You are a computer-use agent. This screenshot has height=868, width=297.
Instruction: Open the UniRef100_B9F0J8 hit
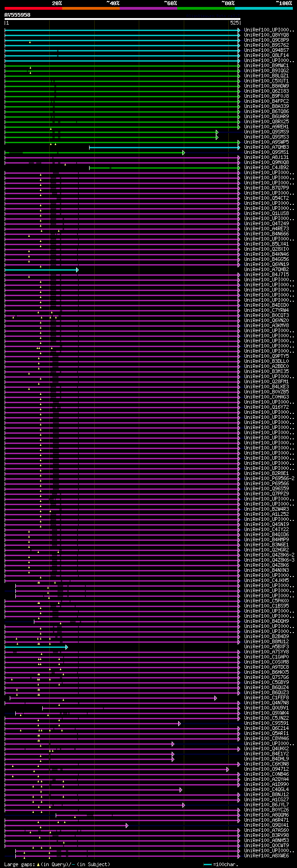[x=266, y=96]
